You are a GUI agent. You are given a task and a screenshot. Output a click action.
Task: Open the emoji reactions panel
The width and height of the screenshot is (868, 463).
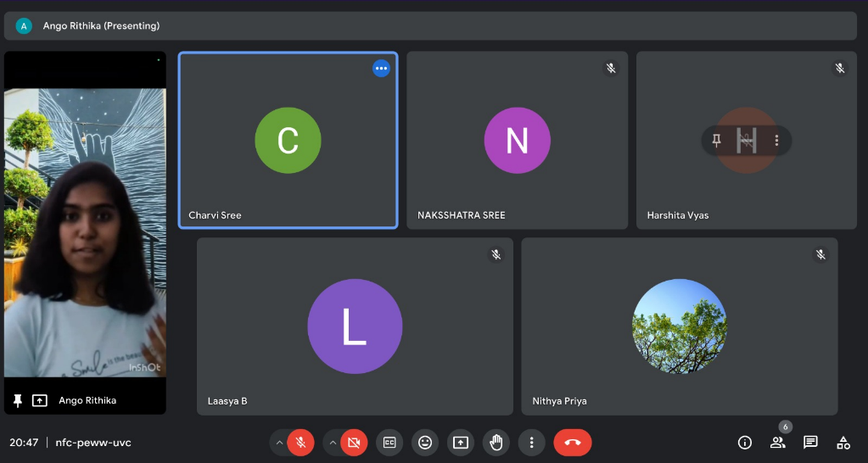pos(425,443)
